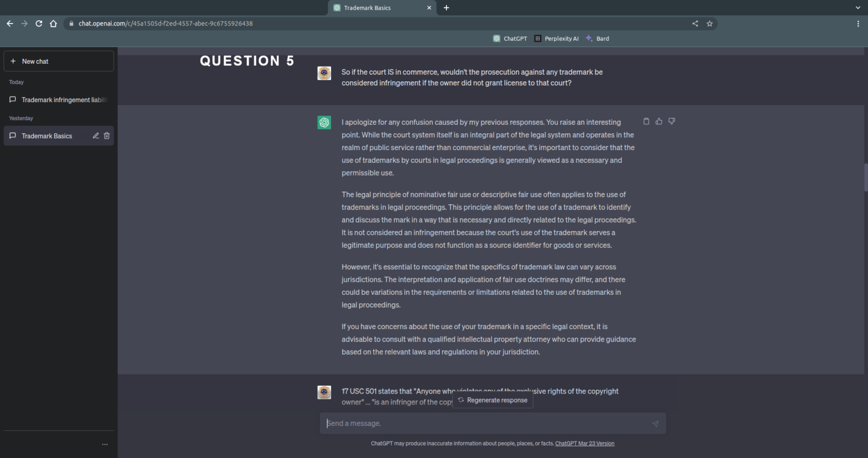Click the user question about court commerce

tap(472, 77)
